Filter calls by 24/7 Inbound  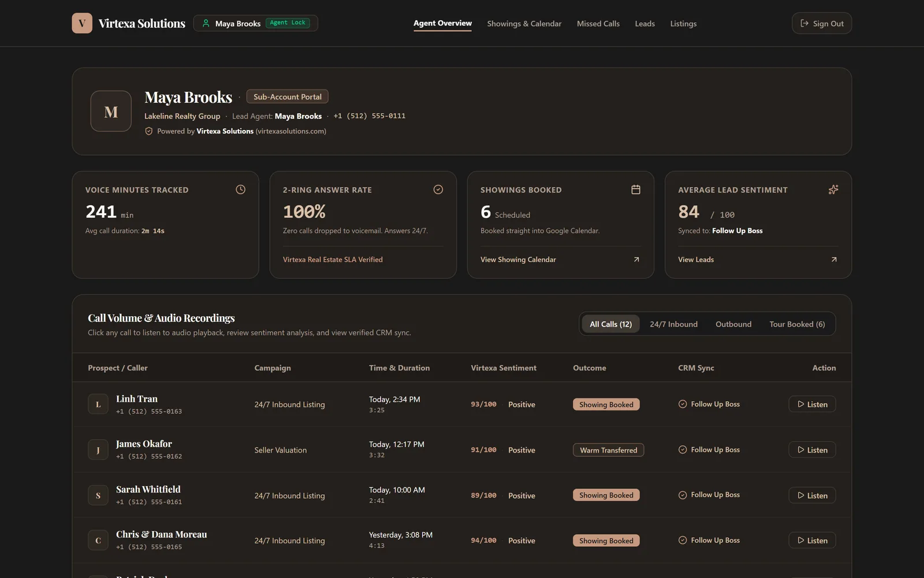(x=673, y=324)
